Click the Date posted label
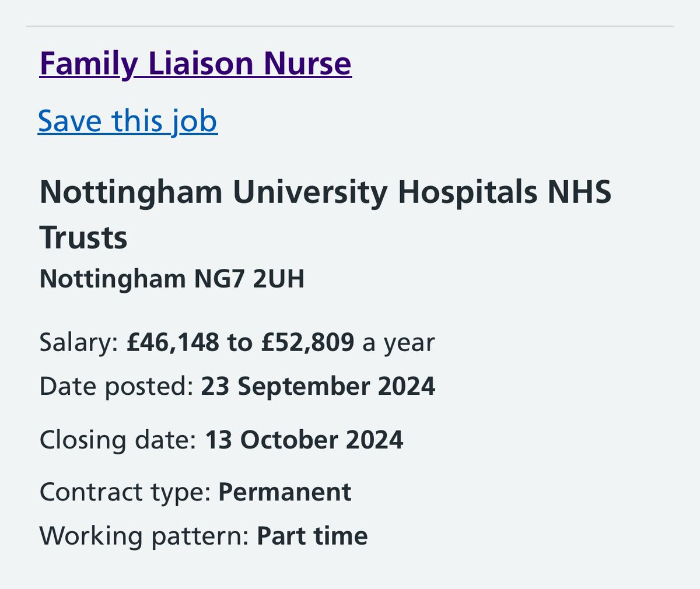 116,387
